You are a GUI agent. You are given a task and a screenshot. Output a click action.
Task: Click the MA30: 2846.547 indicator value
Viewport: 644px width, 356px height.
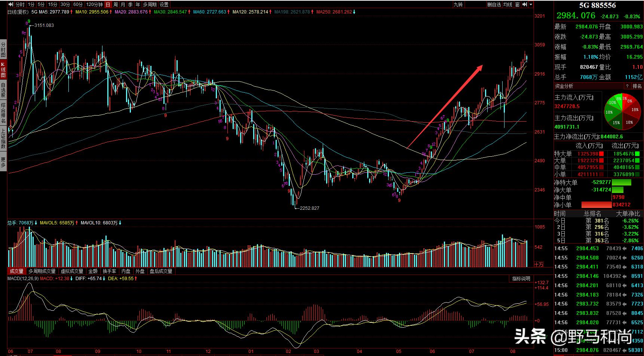[x=170, y=12]
